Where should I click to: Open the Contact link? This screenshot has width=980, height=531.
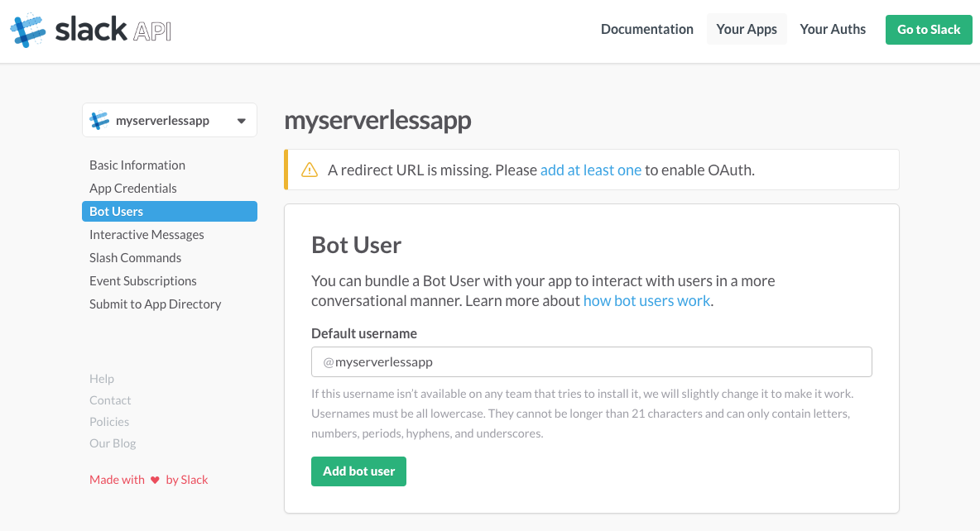(x=110, y=399)
